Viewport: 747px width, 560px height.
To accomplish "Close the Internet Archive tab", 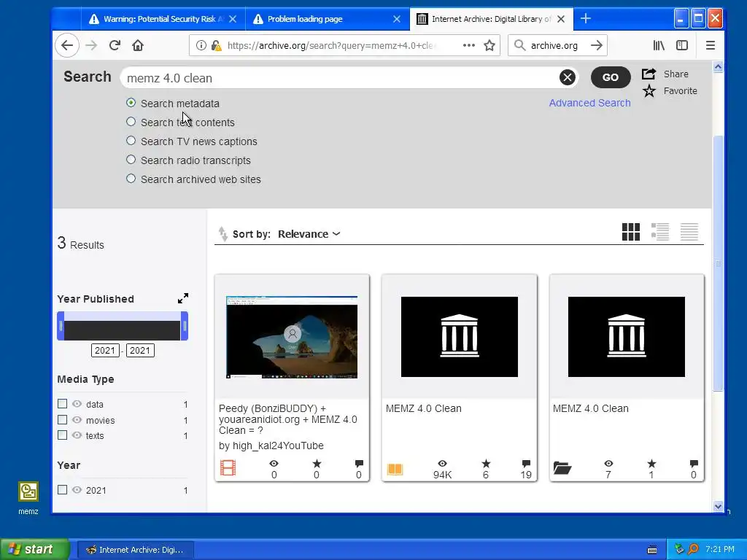I will [561, 18].
